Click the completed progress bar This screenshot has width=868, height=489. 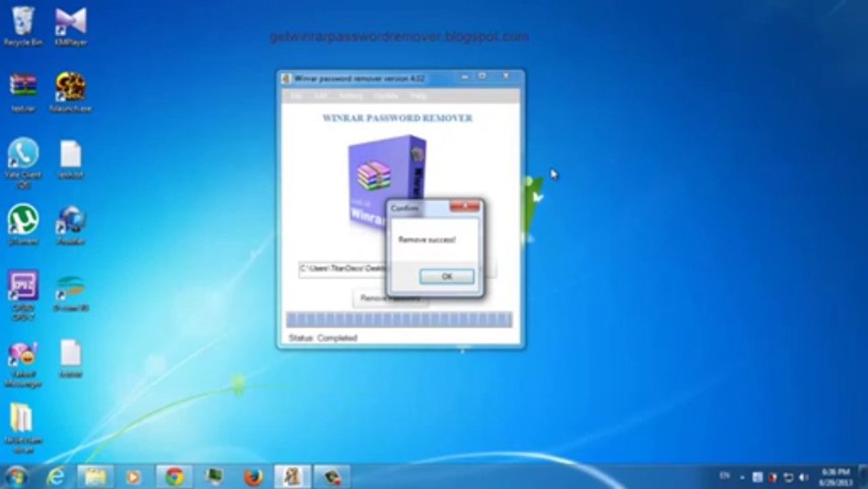point(399,320)
